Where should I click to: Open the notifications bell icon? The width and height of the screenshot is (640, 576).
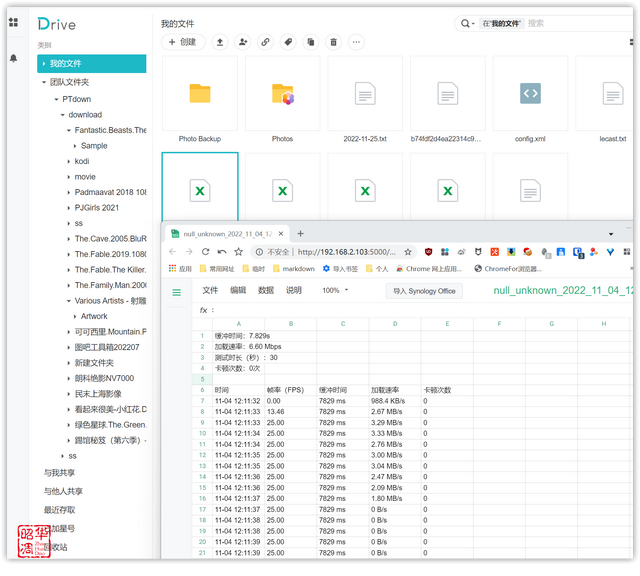coord(13,58)
